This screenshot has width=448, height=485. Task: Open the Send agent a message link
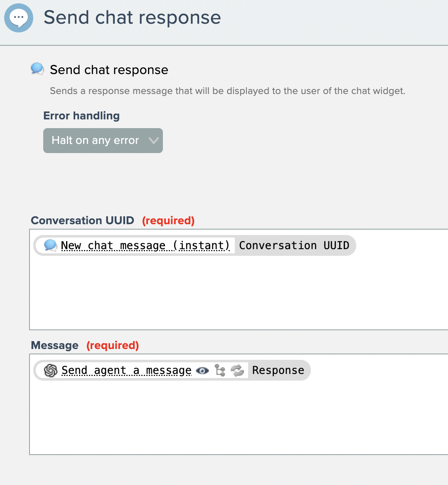tap(126, 370)
